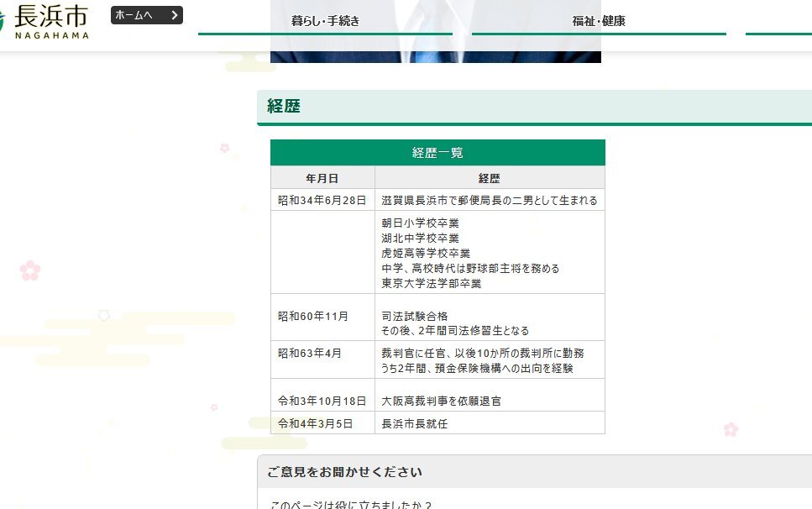Open the 暮らし・手続き navigation menu
The height and width of the screenshot is (509, 812).
tap(325, 21)
